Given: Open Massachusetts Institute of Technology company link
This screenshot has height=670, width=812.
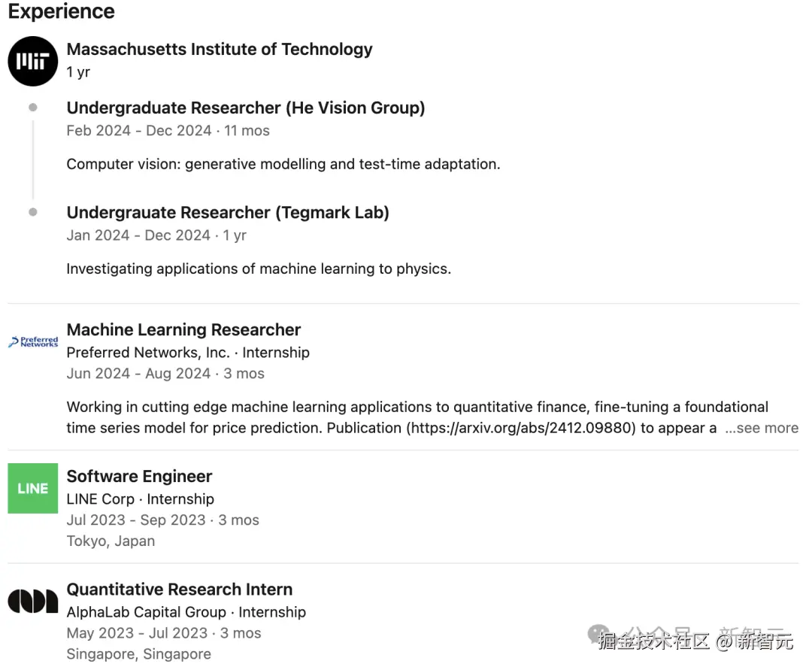Looking at the screenshot, I should pyautogui.click(x=219, y=50).
